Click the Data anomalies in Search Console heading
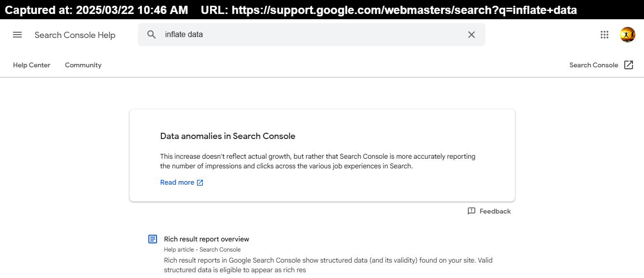This screenshot has width=644, height=278. point(227,136)
